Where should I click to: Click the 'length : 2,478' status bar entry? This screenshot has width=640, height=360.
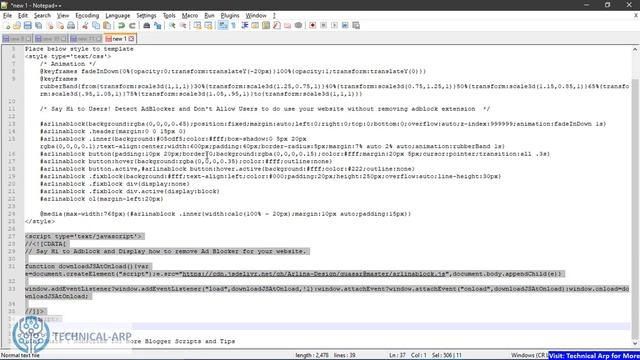pos(312,356)
